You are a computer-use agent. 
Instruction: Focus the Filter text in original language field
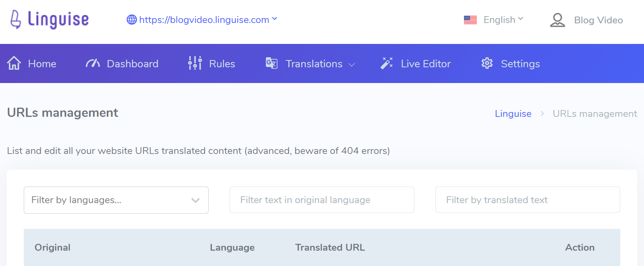(x=322, y=200)
